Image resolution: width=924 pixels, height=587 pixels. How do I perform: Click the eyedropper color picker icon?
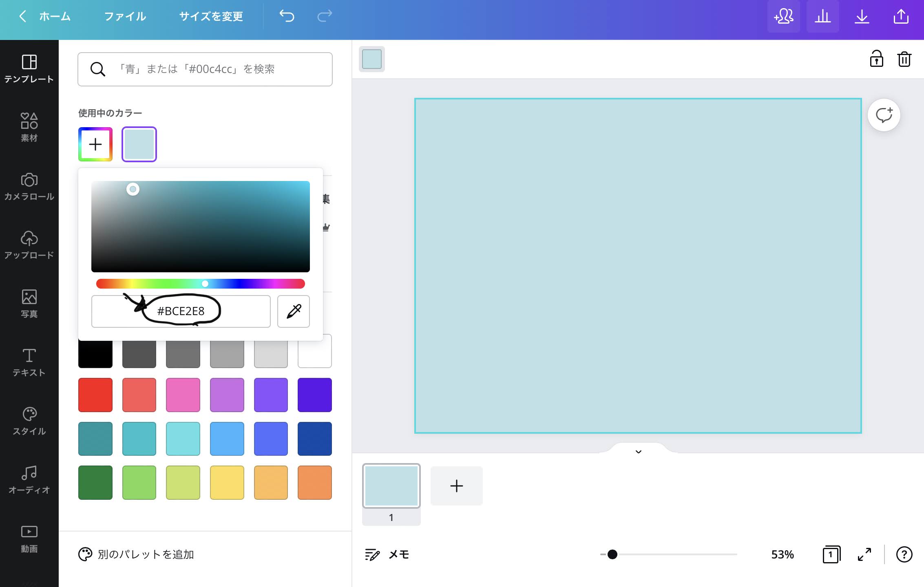click(293, 311)
